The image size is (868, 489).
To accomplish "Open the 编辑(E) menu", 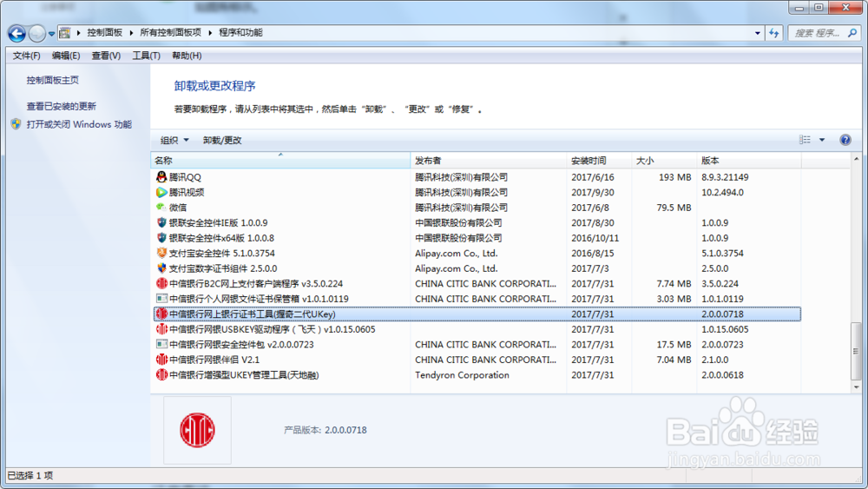I will pos(66,56).
